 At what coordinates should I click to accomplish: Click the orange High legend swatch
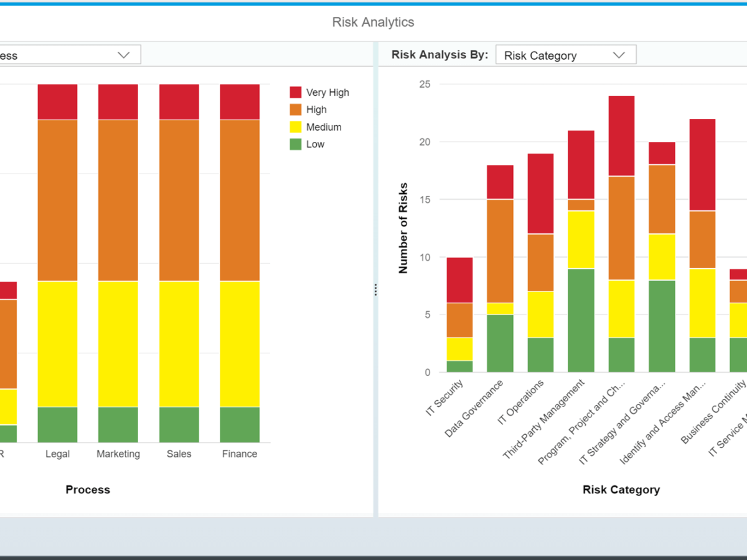coord(296,110)
